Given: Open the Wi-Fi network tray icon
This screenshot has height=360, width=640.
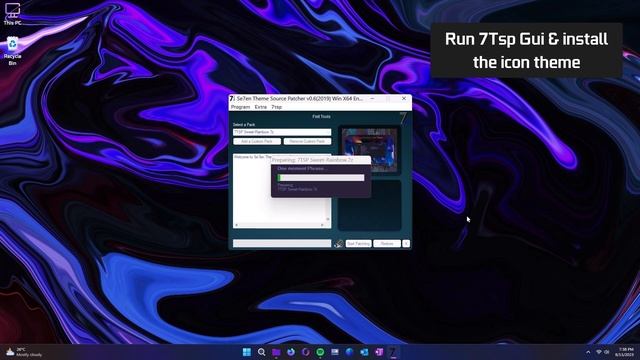Looking at the screenshot, I should coord(599,352).
